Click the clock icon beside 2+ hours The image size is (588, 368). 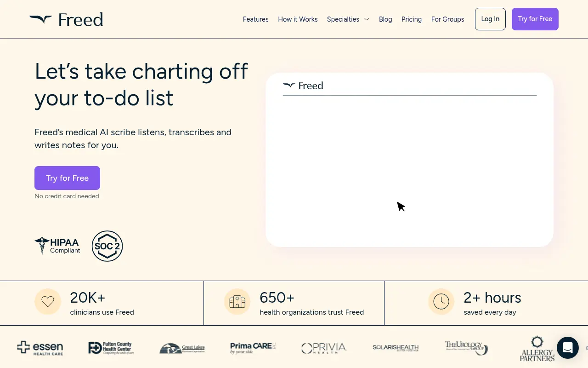coord(441,302)
